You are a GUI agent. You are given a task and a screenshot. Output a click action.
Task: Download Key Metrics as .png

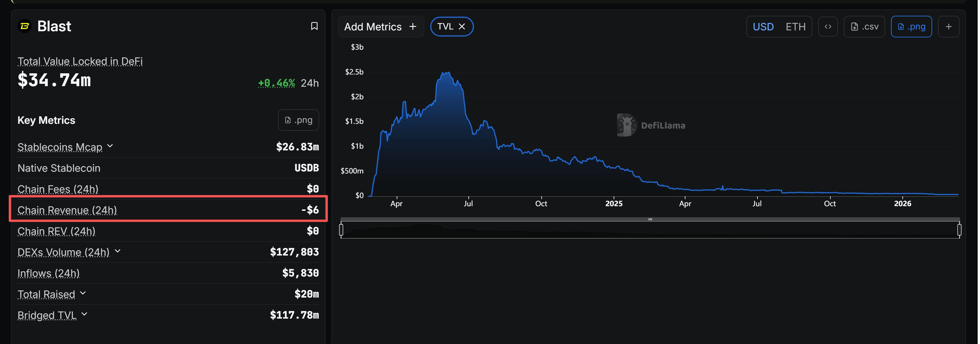[298, 120]
